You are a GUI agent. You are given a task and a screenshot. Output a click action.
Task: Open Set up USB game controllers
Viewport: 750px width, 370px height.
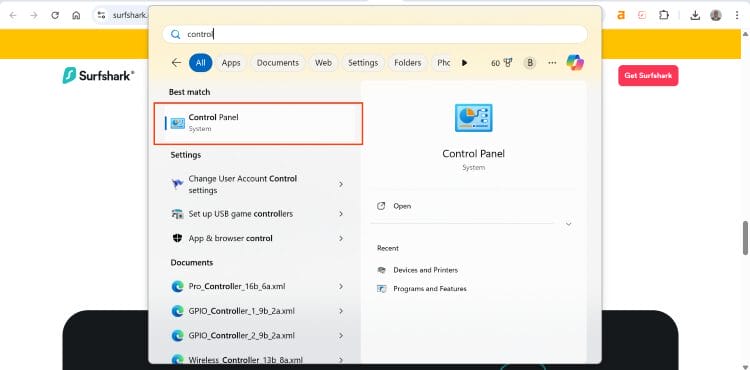[x=258, y=214]
